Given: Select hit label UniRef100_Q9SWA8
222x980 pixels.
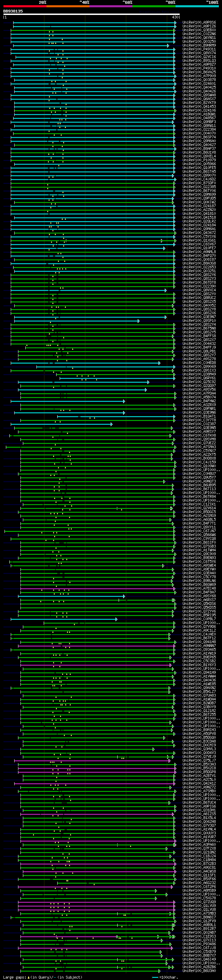Looking at the screenshot, I should [x=199, y=95].
